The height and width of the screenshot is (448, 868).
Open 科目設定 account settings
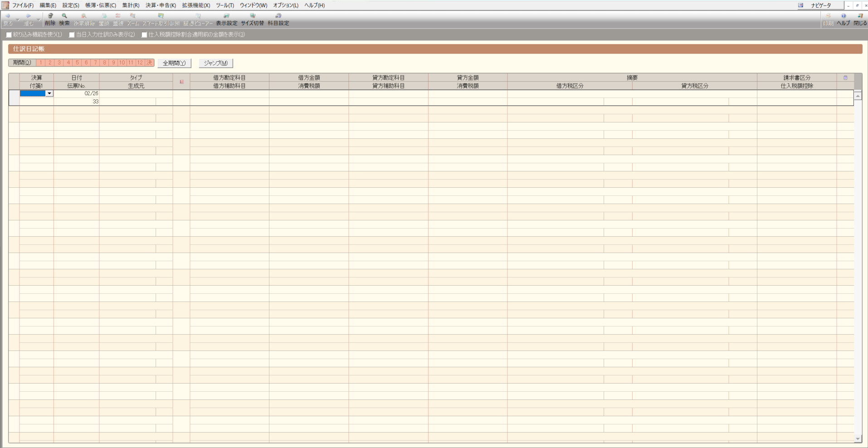[x=278, y=19]
